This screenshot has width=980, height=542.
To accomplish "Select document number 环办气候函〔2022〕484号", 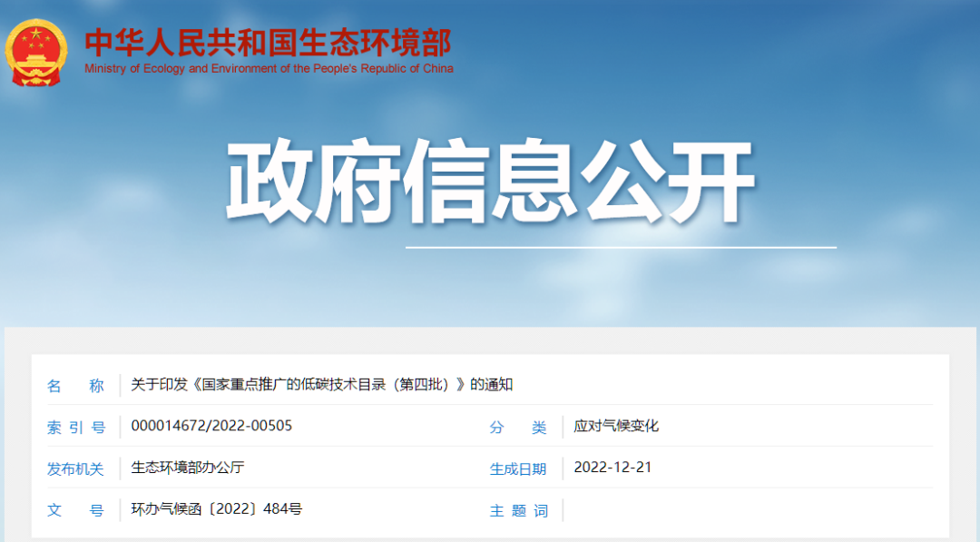I will point(216,509).
